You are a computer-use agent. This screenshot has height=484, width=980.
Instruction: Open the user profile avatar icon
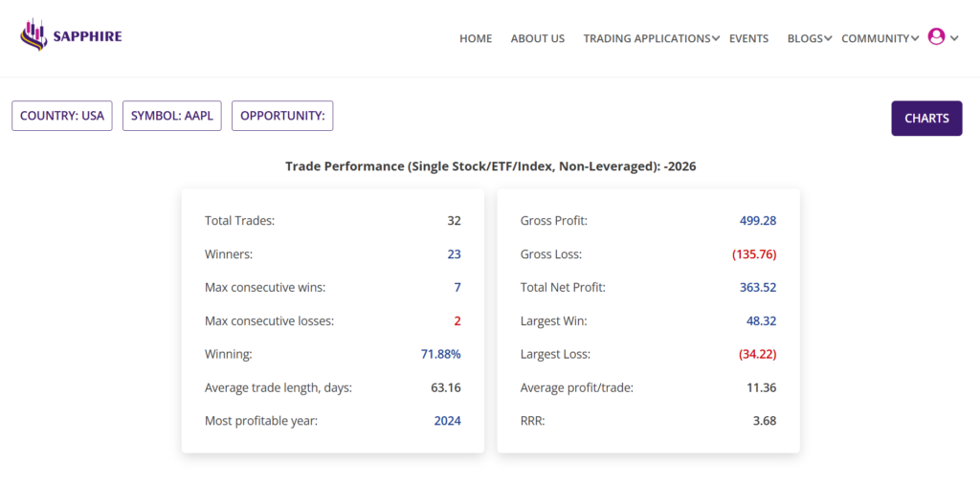pyautogui.click(x=936, y=36)
